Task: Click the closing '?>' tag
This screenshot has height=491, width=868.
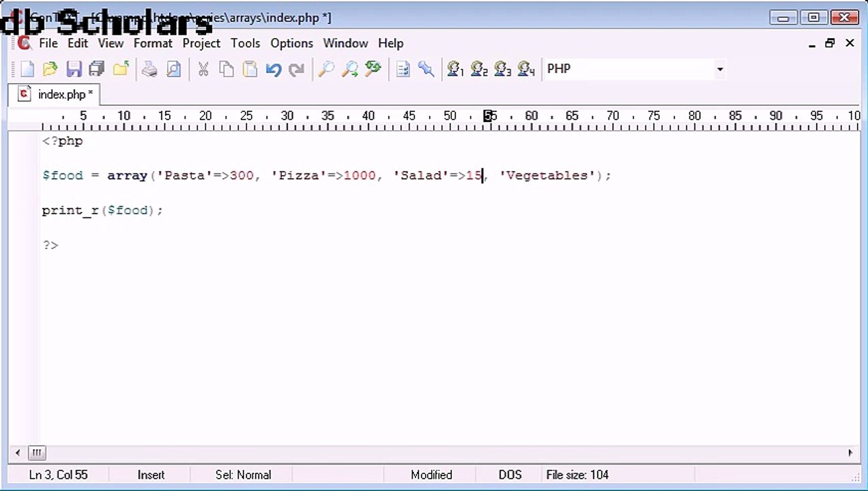Action: pyautogui.click(x=50, y=245)
